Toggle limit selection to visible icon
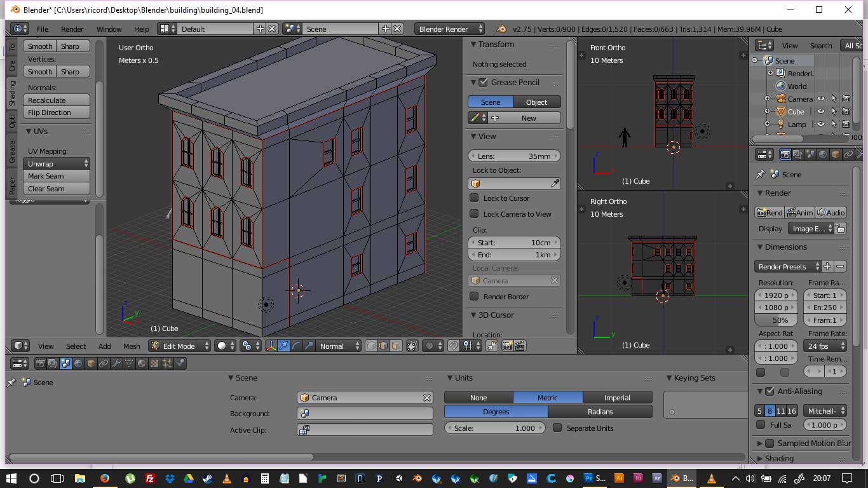The width and height of the screenshot is (868, 488). 412,346
